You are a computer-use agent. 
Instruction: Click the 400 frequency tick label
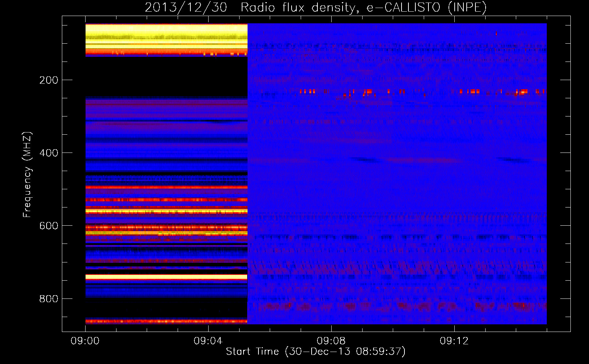49,153
